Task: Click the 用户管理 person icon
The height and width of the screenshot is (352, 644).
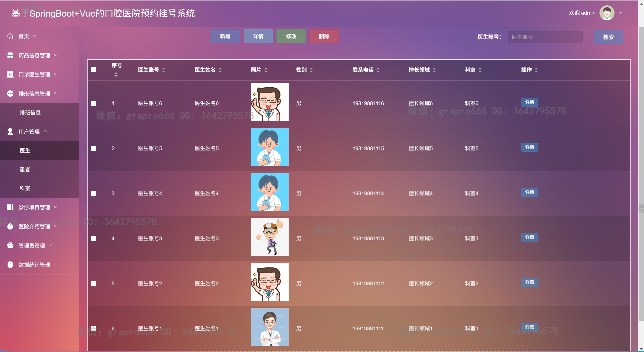Action: pyautogui.click(x=10, y=132)
